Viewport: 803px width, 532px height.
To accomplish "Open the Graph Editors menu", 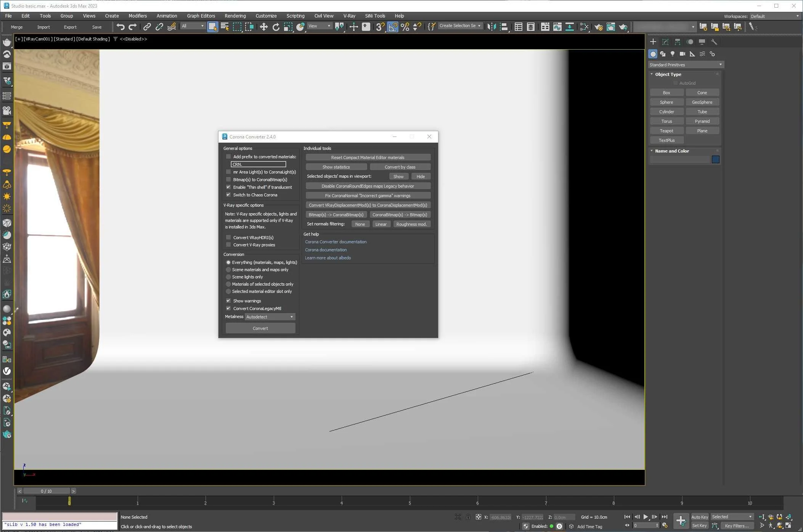I will [201, 16].
